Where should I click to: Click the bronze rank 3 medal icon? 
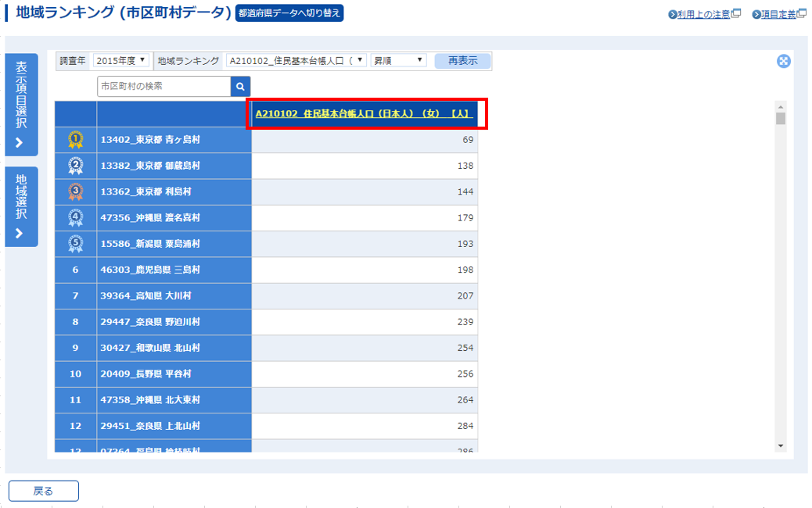point(75,191)
